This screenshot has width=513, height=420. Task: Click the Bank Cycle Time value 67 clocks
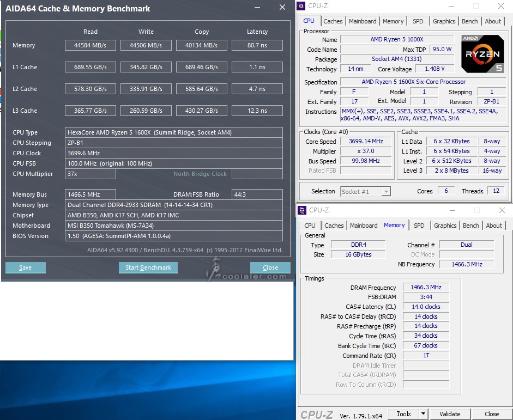[x=426, y=345]
